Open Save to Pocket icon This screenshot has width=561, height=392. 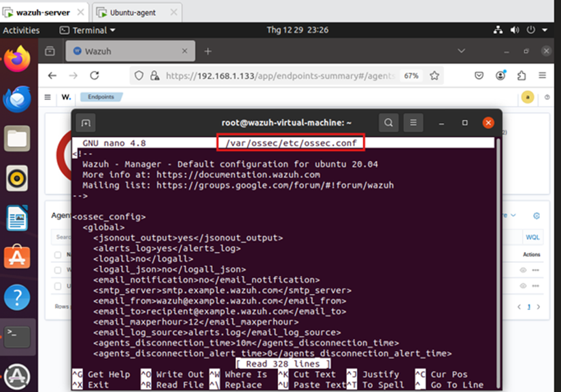[479, 75]
